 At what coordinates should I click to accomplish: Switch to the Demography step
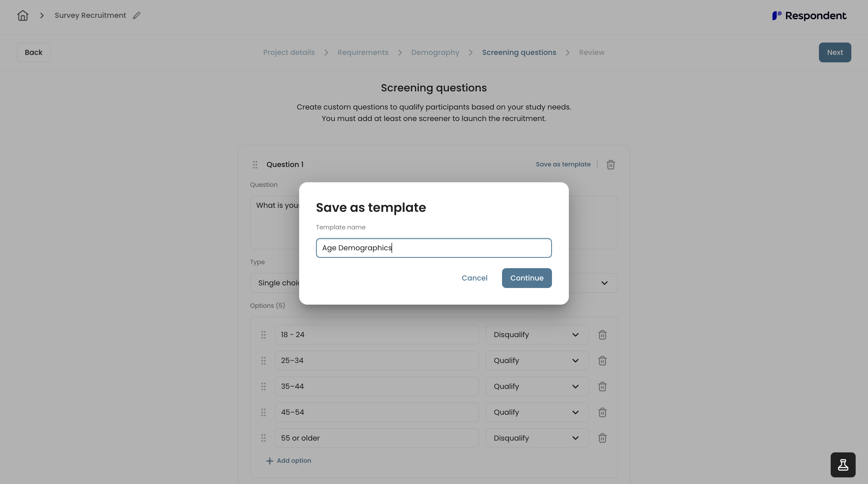click(x=435, y=53)
